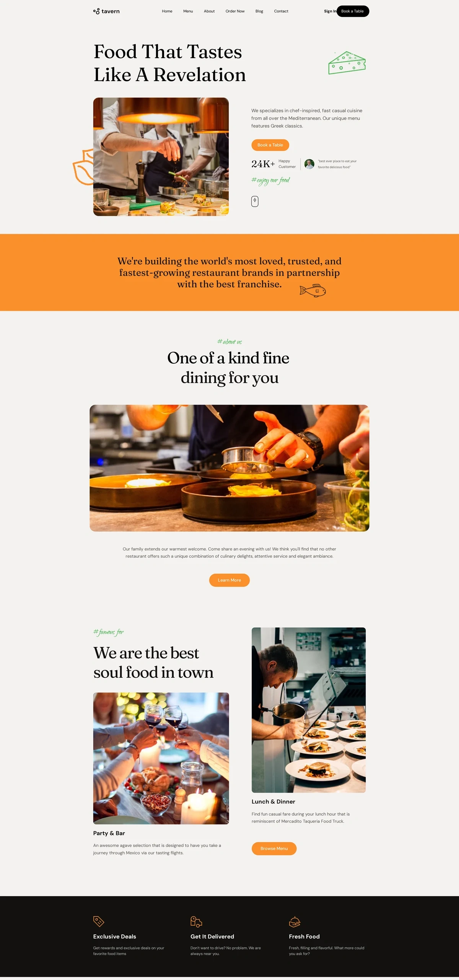Viewport: 459px width, 980px height.
Task: Click the fish outline illustration
Action: point(313,291)
